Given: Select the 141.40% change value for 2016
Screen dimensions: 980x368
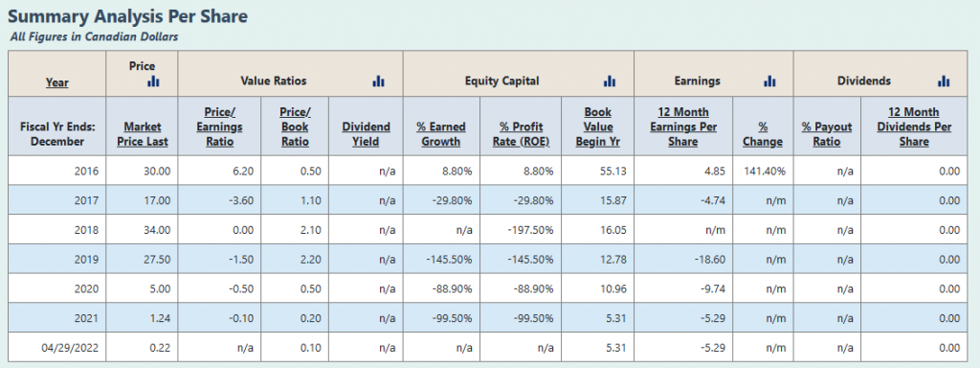Looking at the screenshot, I should click(x=763, y=171).
